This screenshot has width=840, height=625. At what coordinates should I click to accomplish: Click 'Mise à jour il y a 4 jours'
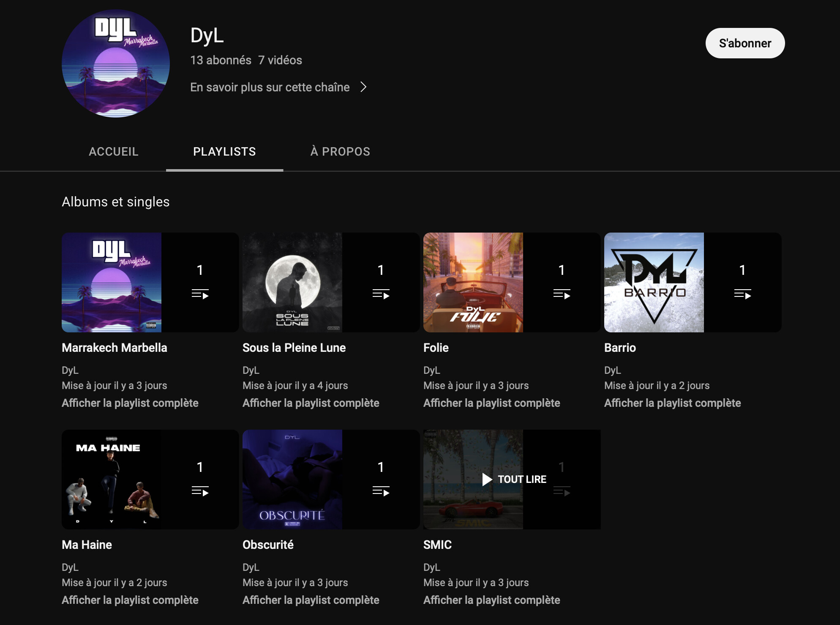click(295, 385)
